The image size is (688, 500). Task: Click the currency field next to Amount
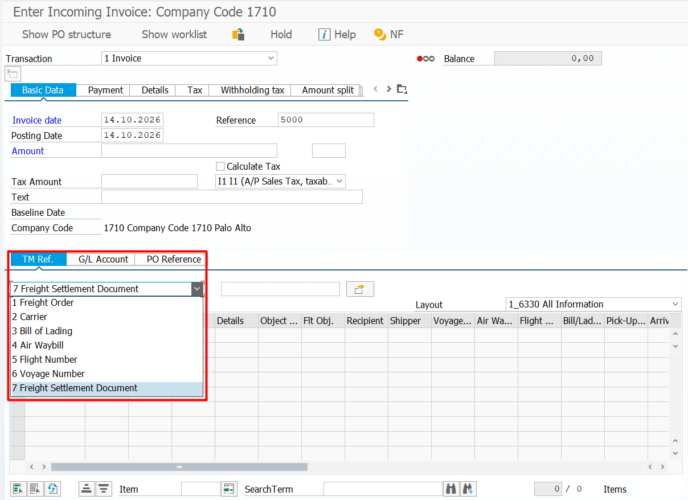pyautogui.click(x=329, y=150)
